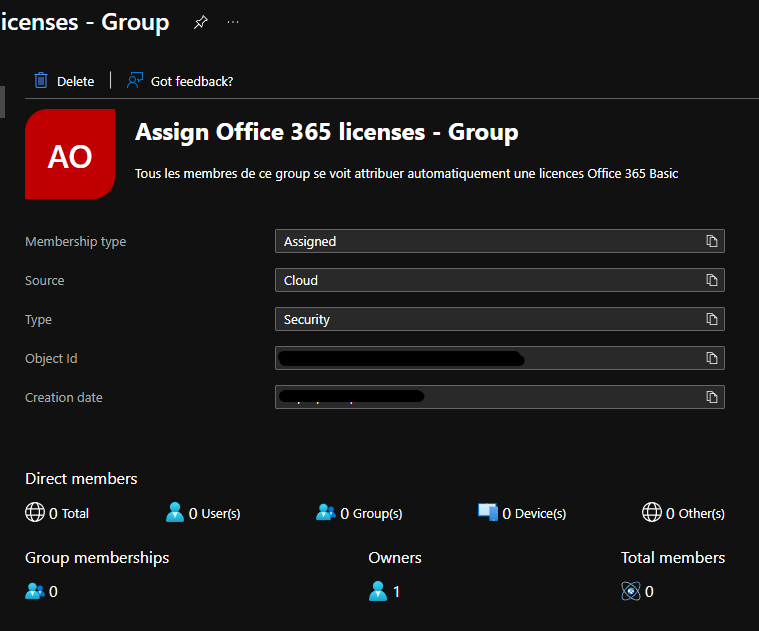This screenshot has width=759, height=631.
Task: Click the Owners heading
Action: 395,557
